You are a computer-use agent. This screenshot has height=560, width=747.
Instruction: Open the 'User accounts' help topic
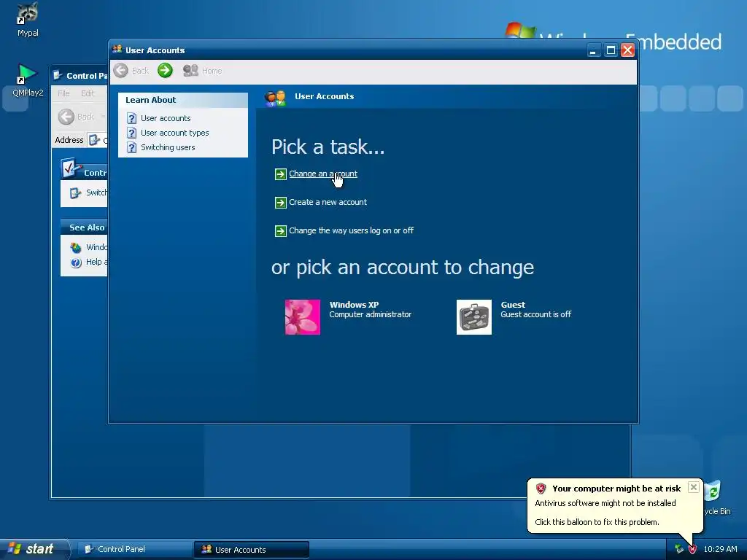[x=166, y=118]
